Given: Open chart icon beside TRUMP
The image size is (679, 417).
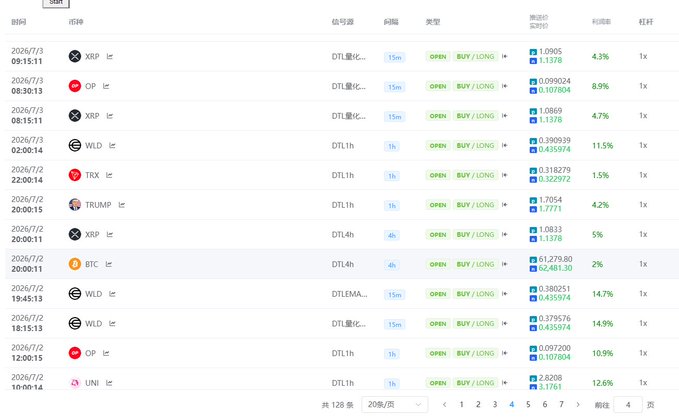Looking at the screenshot, I should tap(122, 205).
